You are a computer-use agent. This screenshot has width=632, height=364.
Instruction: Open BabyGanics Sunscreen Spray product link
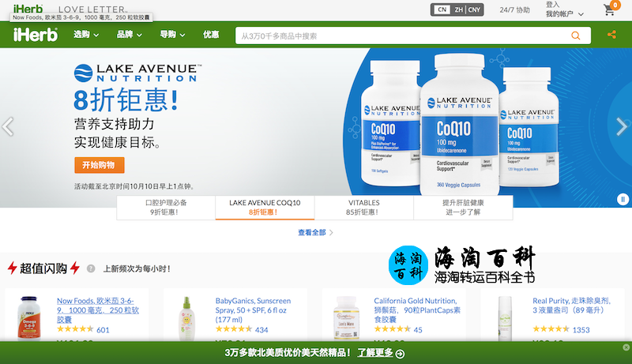pyautogui.click(x=251, y=310)
